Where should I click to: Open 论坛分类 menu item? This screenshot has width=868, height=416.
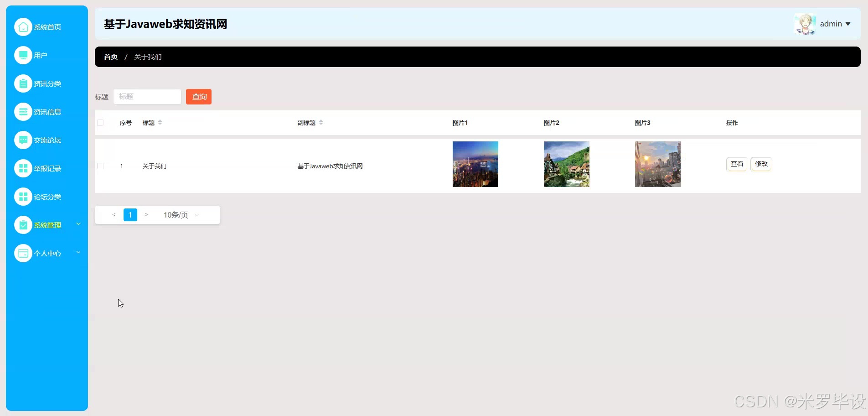(x=47, y=197)
